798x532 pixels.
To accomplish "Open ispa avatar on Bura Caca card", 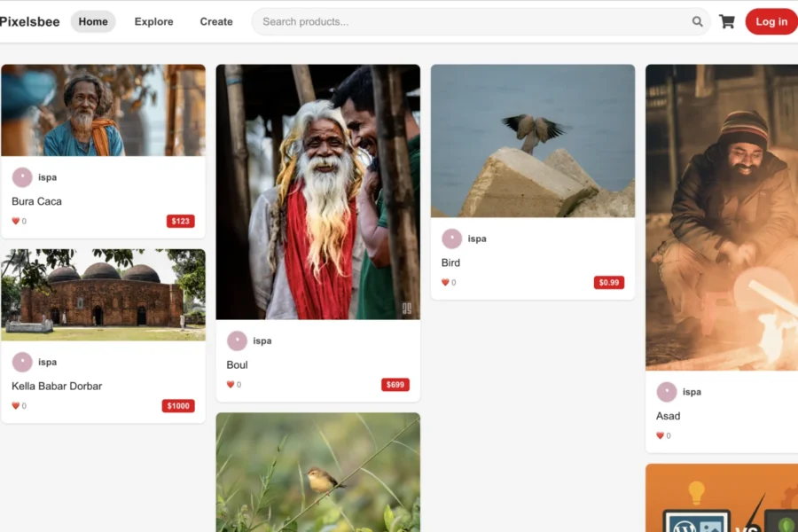I will coord(22,177).
